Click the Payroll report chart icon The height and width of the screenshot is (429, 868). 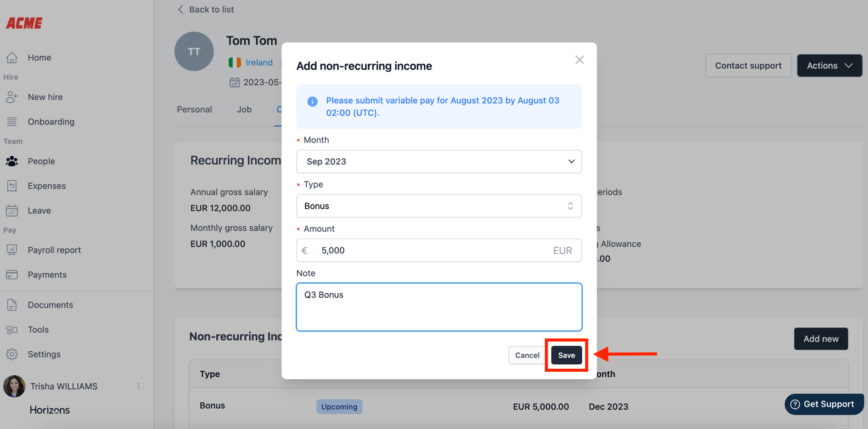click(12, 250)
